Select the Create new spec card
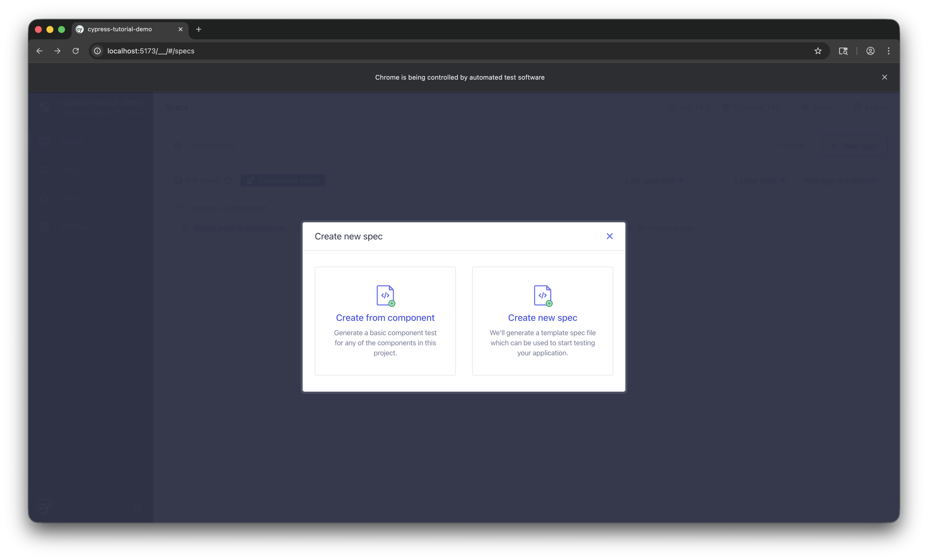The image size is (928, 560). [542, 321]
